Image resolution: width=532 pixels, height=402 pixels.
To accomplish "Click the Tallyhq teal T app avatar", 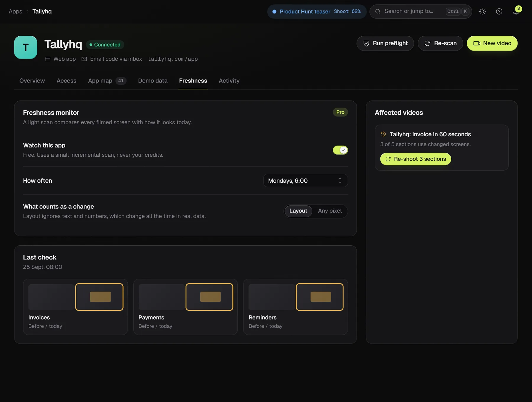I will (x=26, y=47).
